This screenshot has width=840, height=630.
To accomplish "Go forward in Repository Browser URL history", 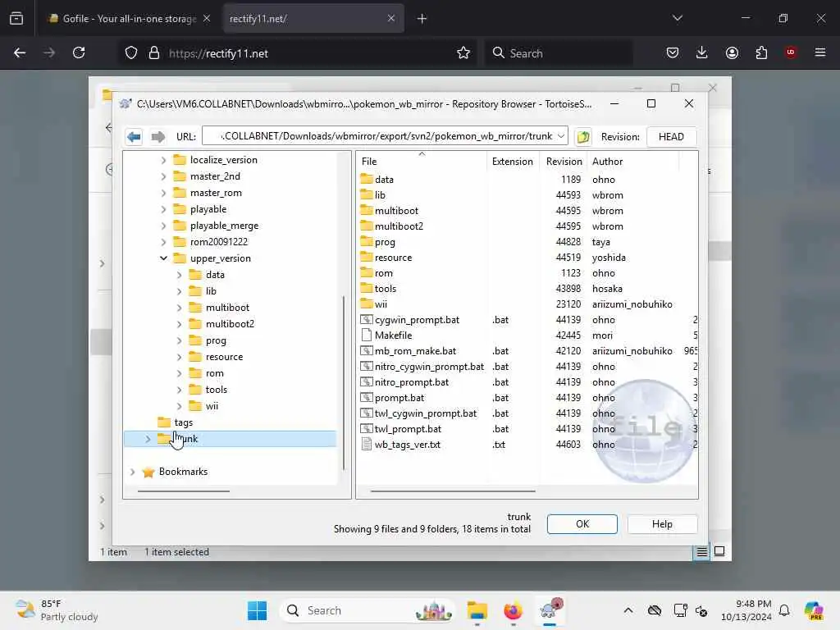I will point(158,137).
